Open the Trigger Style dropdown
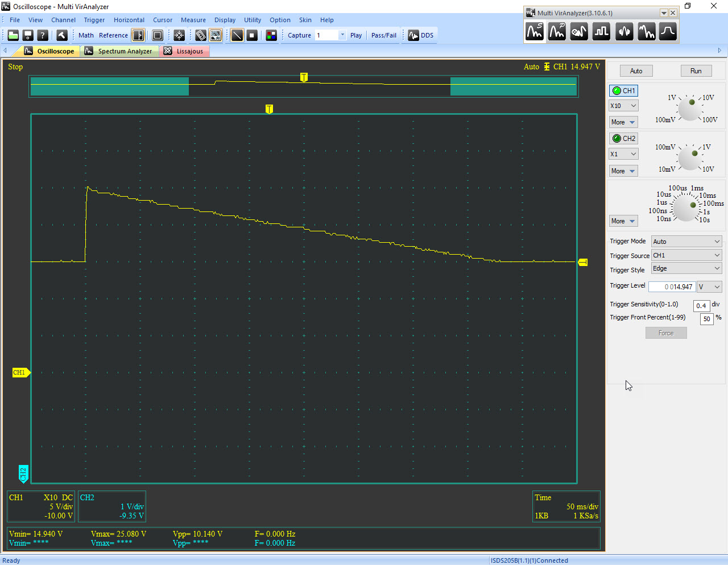 (686, 269)
